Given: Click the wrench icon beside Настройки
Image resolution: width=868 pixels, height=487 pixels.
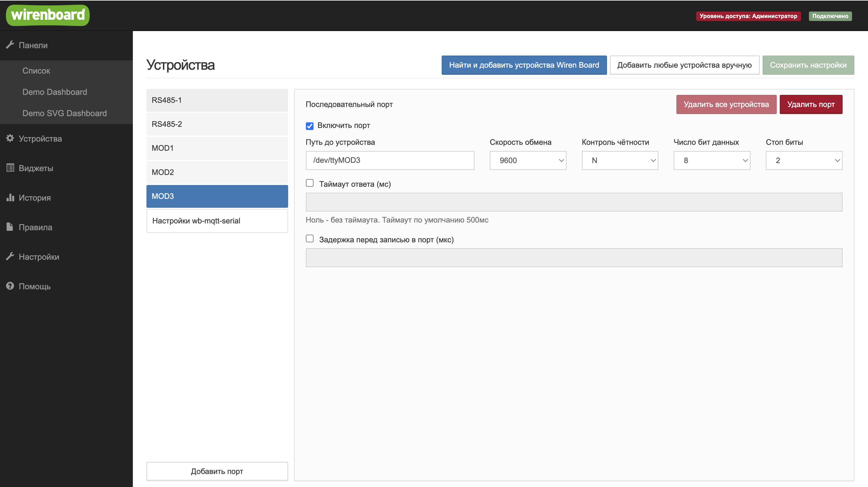Looking at the screenshot, I should coord(10,256).
